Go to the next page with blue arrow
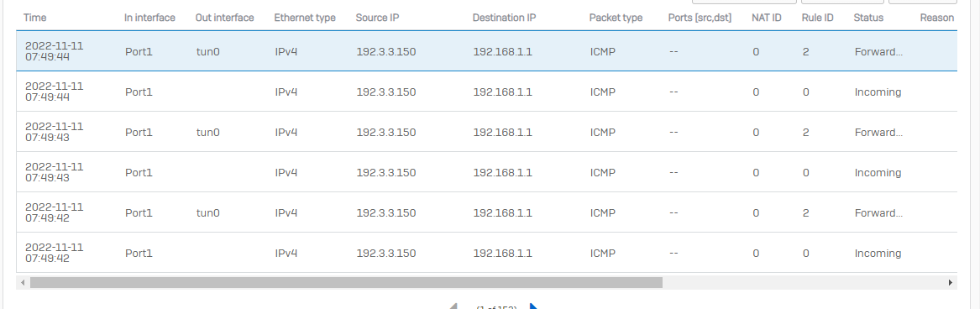 pos(534,306)
